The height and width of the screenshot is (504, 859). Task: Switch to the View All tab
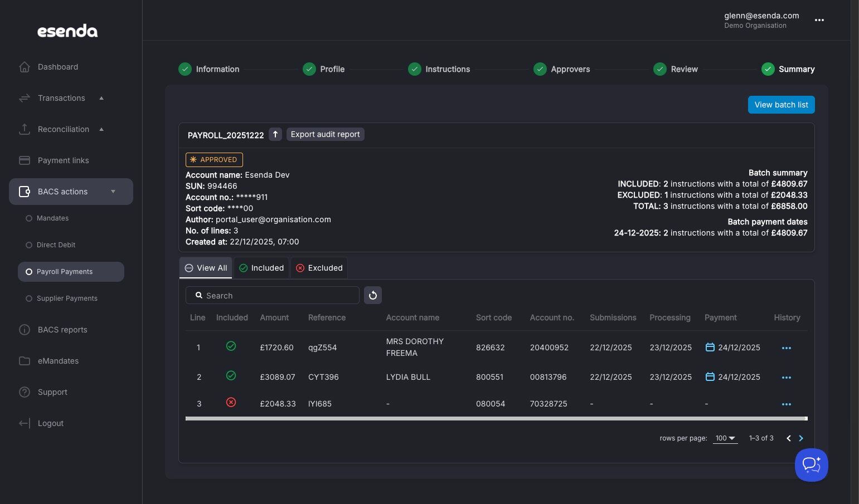206,268
